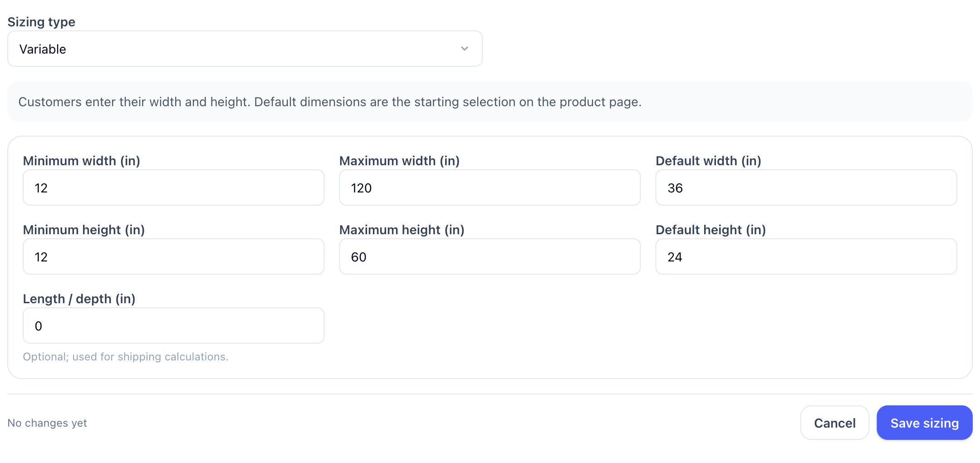The height and width of the screenshot is (463, 980).
Task: Focus the Maximum height field
Action: pos(490,256)
